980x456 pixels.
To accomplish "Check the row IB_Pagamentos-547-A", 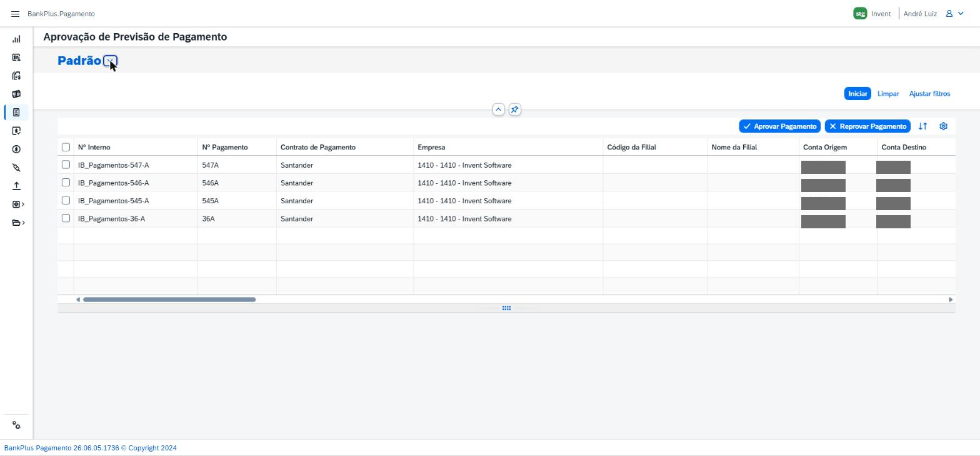I will pos(66,165).
